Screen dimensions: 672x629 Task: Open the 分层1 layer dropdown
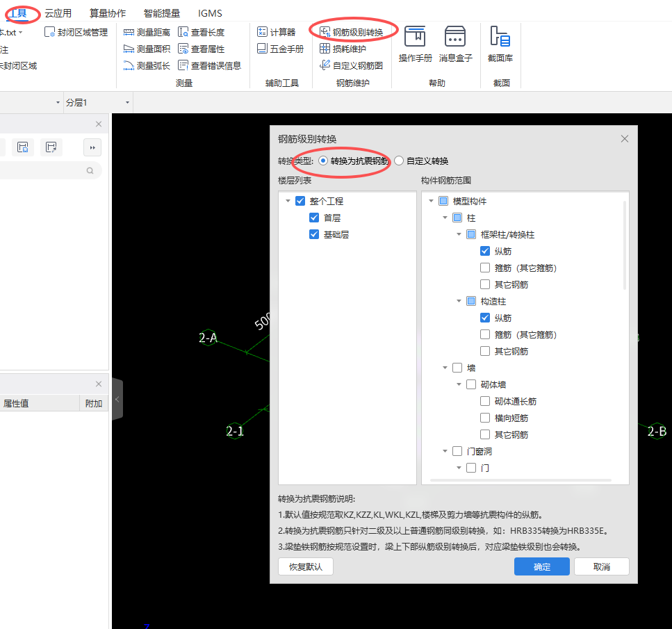click(98, 103)
